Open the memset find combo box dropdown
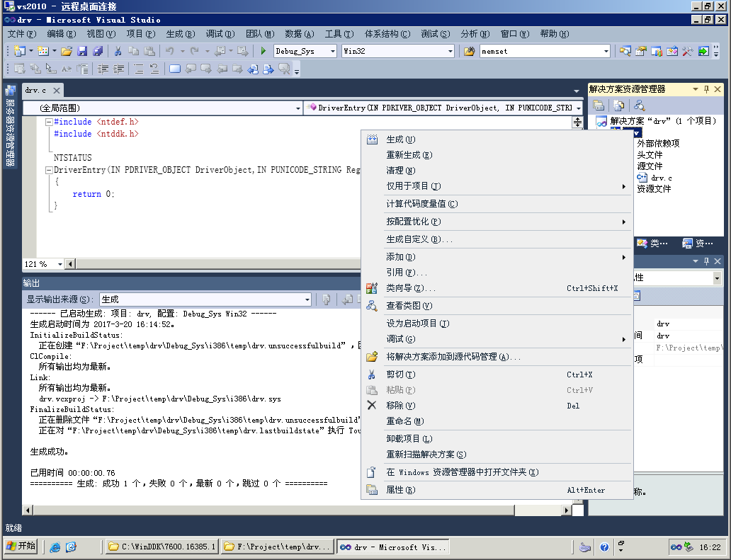Screen dimensions: 731x560 point(606,51)
